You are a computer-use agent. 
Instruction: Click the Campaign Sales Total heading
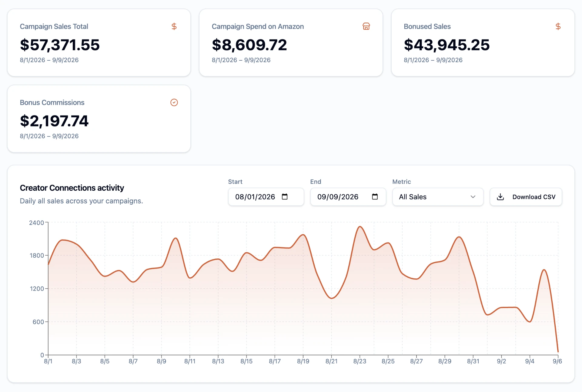[x=54, y=27]
